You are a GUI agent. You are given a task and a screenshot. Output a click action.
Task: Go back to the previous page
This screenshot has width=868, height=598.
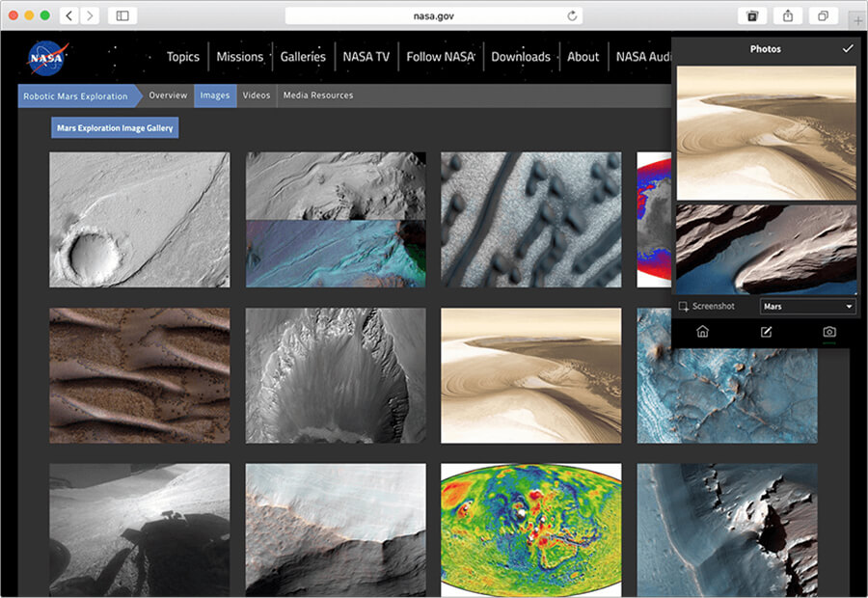pyautogui.click(x=70, y=15)
